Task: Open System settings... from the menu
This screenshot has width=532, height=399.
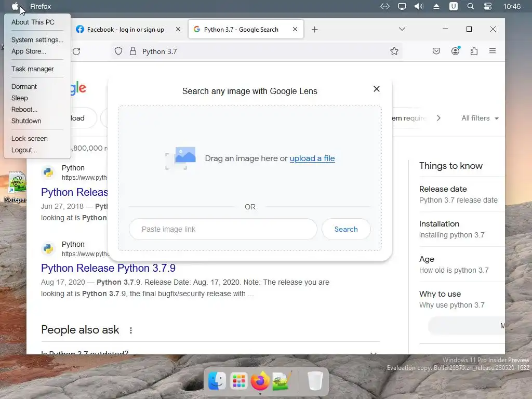Action: click(x=37, y=39)
